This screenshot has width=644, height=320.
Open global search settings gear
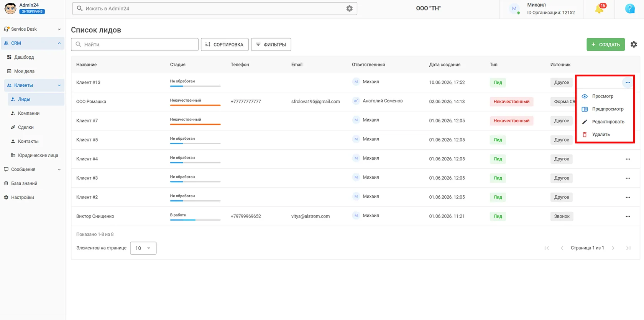(349, 8)
